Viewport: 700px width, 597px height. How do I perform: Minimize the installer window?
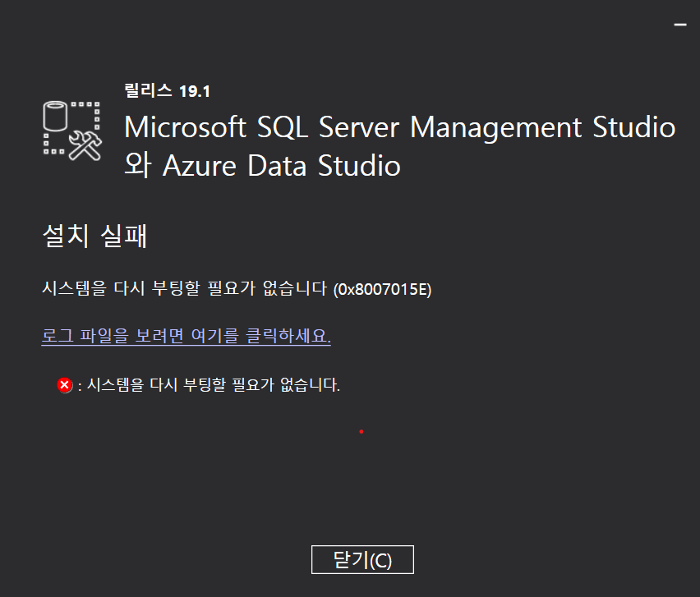[680, 25]
